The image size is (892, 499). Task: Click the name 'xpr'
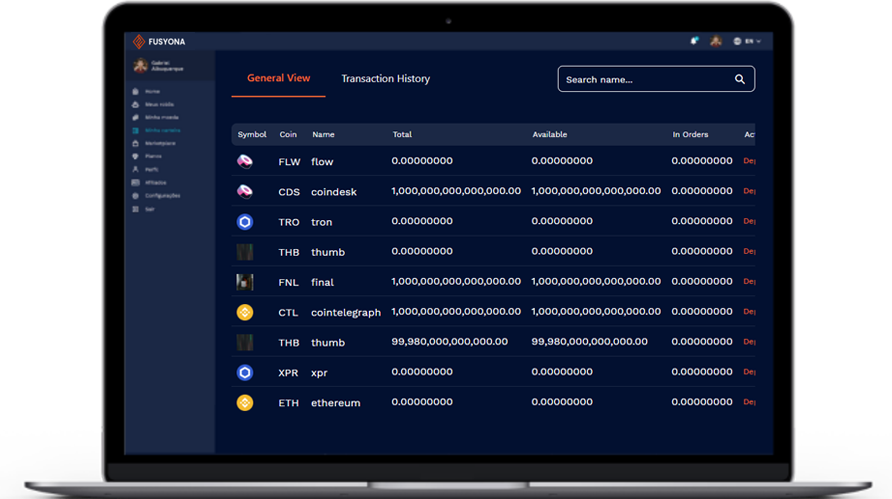tap(319, 373)
